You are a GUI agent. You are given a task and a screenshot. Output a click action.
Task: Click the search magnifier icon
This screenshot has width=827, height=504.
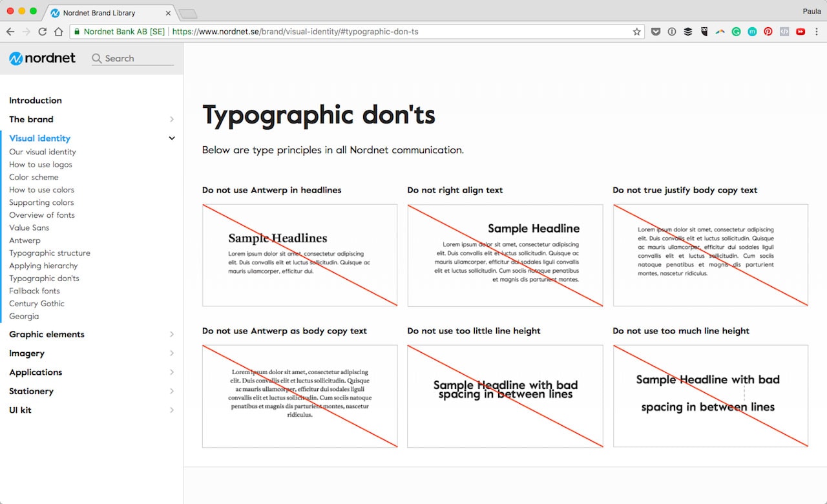(97, 58)
